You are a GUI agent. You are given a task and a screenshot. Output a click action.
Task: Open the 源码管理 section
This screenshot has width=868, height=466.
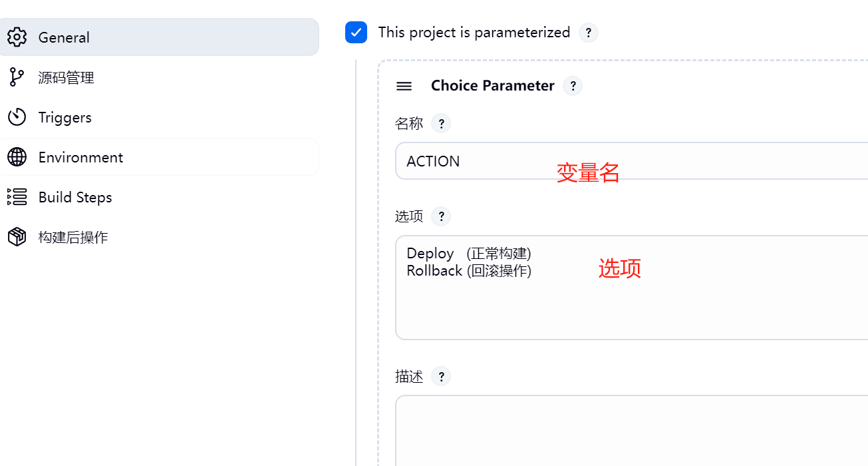[67, 77]
